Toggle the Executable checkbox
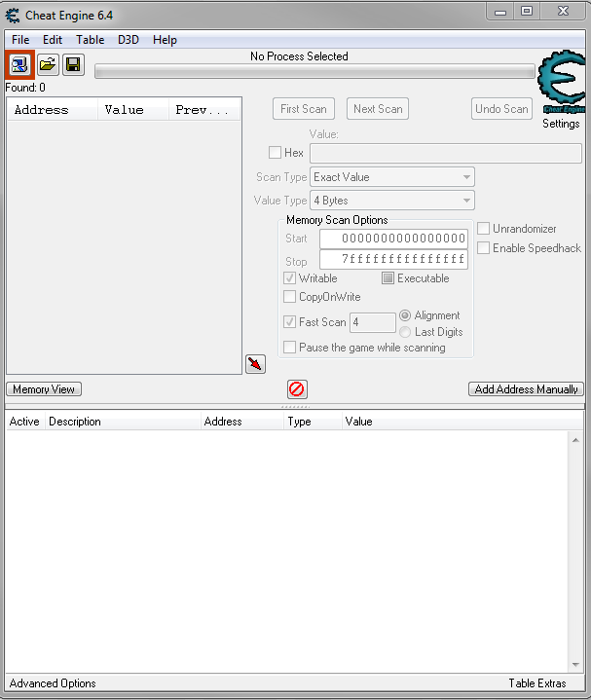The height and width of the screenshot is (700, 591). pos(388,278)
